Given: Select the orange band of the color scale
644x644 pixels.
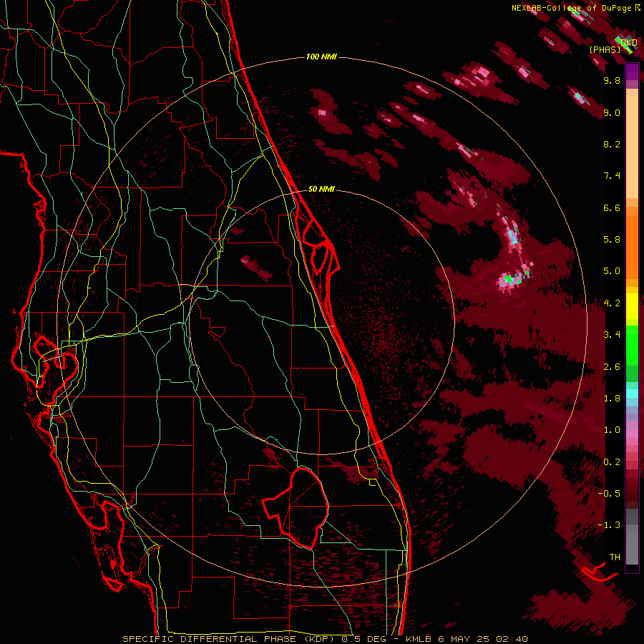Looking at the screenshot, I should (x=632, y=246).
